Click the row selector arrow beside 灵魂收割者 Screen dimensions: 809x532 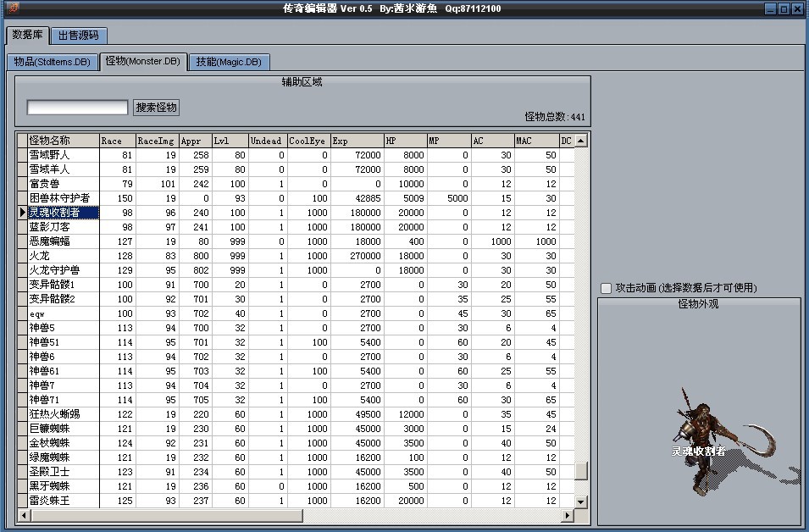[22, 213]
